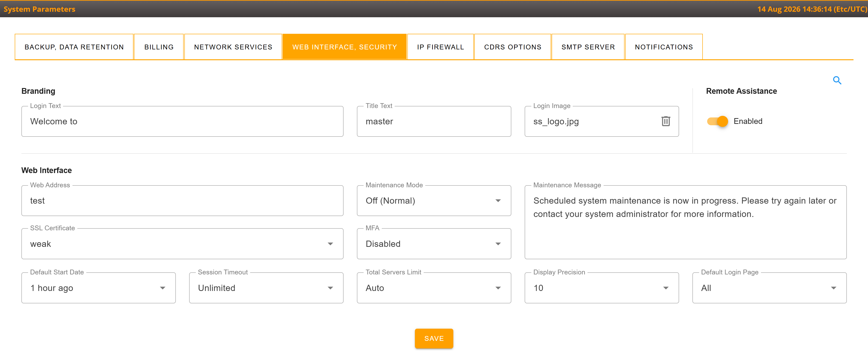Image resolution: width=868 pixels, height=356 pixels.
Task: Open the Total Servers Limit dropdown
Action: click(x=434, y=288)
